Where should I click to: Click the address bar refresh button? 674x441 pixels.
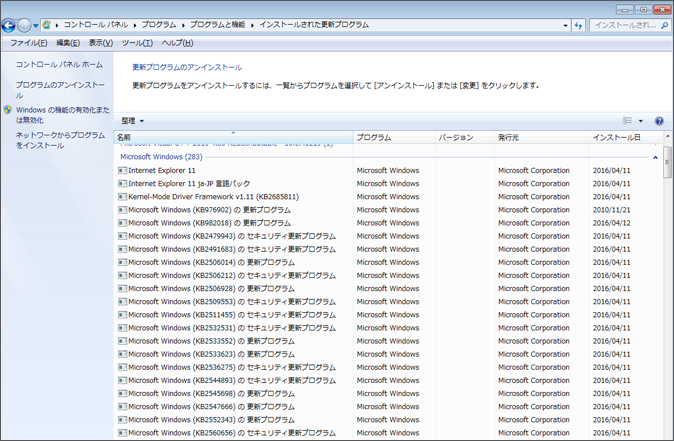[x=579, y=25]
